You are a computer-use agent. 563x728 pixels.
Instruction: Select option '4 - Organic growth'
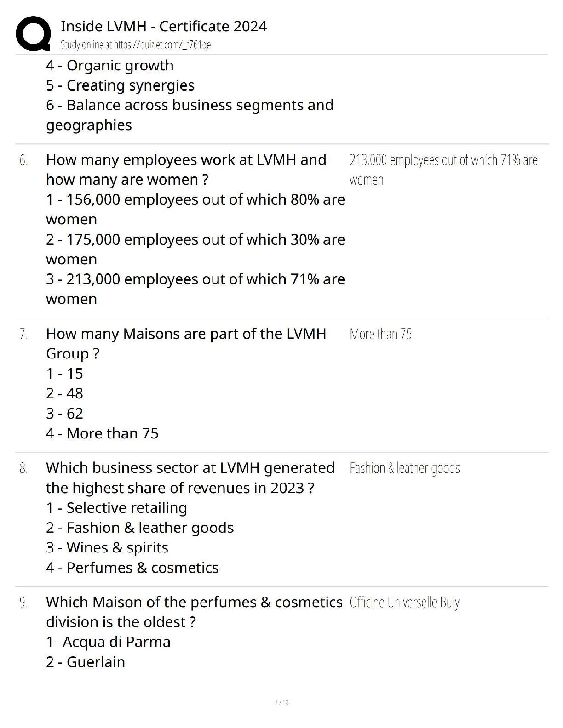(x=109, y=66)
